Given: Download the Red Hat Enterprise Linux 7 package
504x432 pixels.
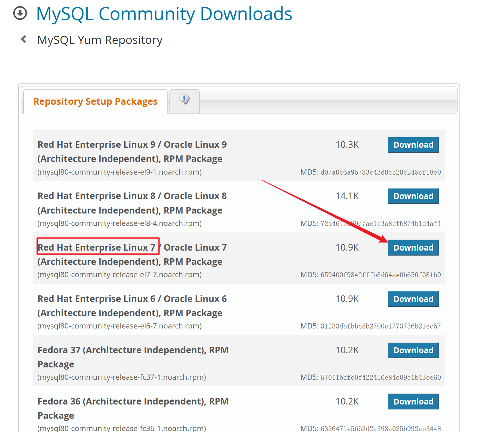Looking at the screenshot, I should tap(413, 248).
